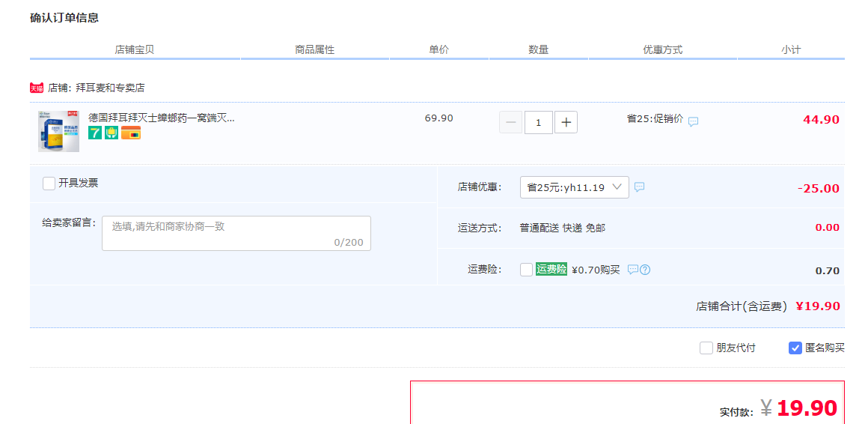
Task: Open the chat bubble icon next to ¥0.70购买
Action: [633, 270]
